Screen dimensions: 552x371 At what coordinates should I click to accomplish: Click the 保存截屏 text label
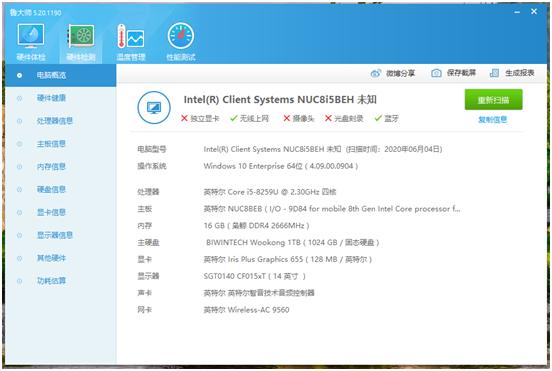(461, 73)
